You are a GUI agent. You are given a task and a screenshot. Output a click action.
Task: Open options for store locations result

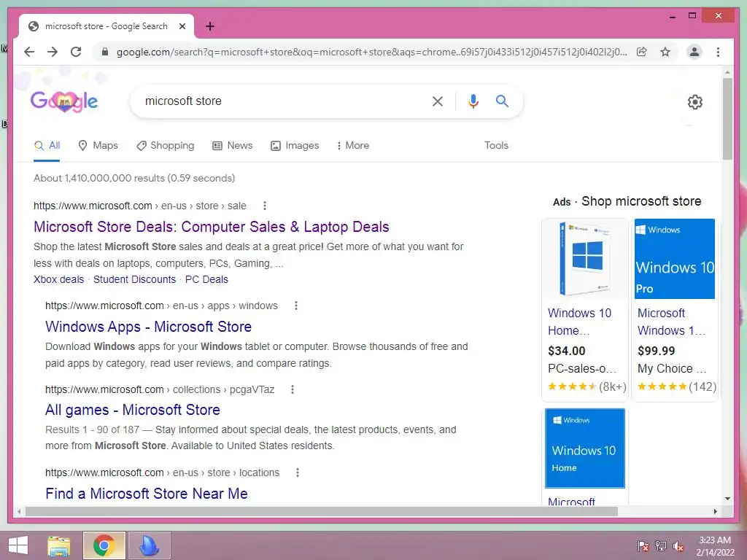(298, 472)
